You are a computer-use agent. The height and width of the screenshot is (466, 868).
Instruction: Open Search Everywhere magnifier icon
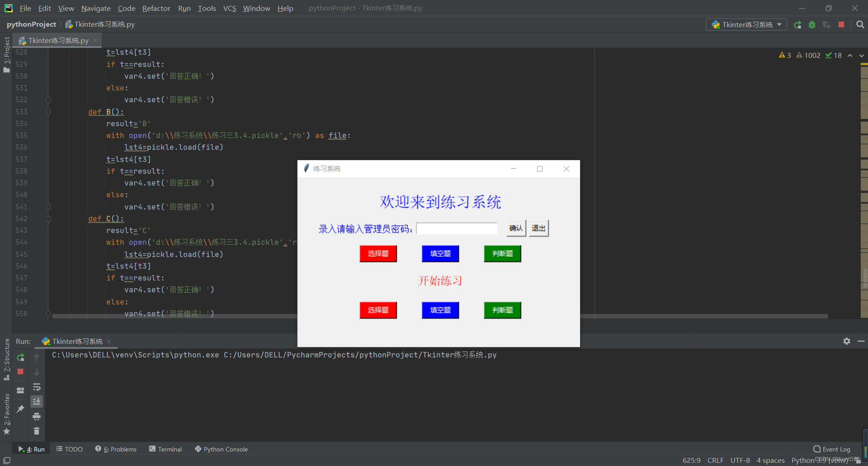click(x=860, y=25)
